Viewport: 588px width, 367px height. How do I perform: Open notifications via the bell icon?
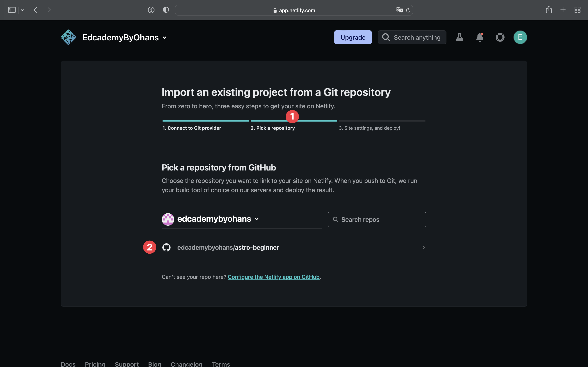480,37
